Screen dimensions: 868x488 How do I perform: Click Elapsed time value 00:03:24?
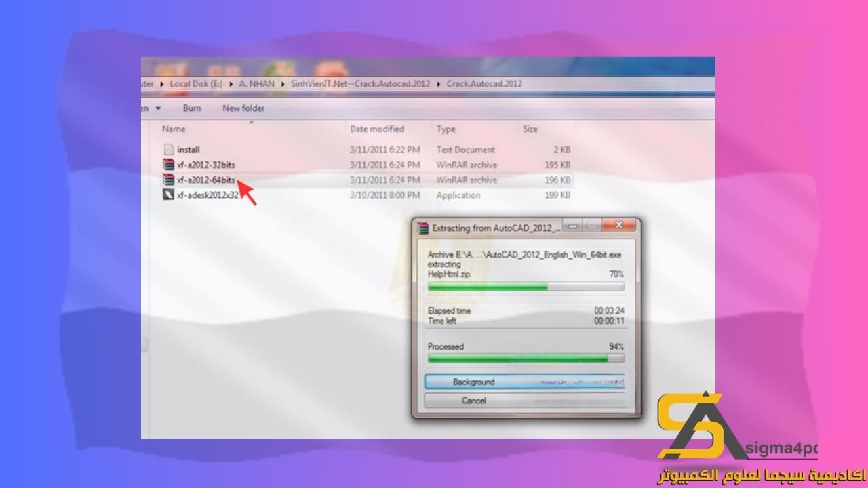609,311
